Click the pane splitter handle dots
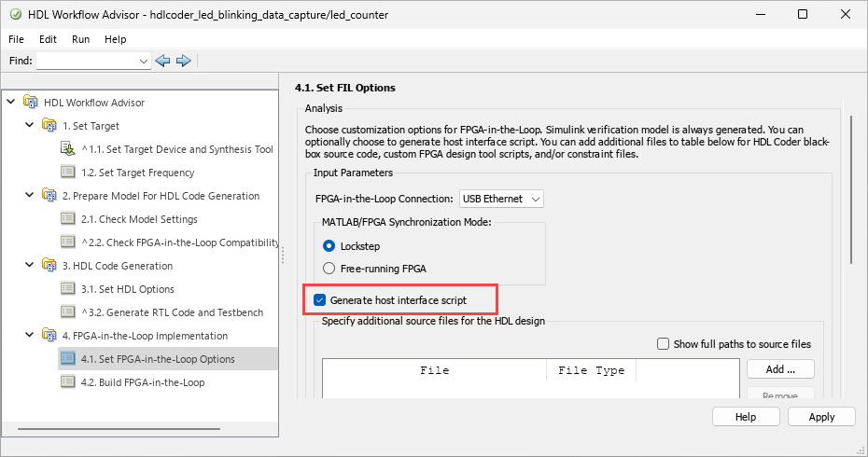Viewport: 868px width, 457px height. 282,255
